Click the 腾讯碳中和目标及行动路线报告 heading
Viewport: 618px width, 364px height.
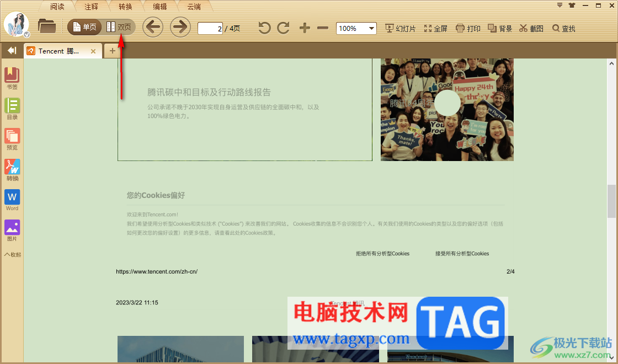(x=209, y=92)
